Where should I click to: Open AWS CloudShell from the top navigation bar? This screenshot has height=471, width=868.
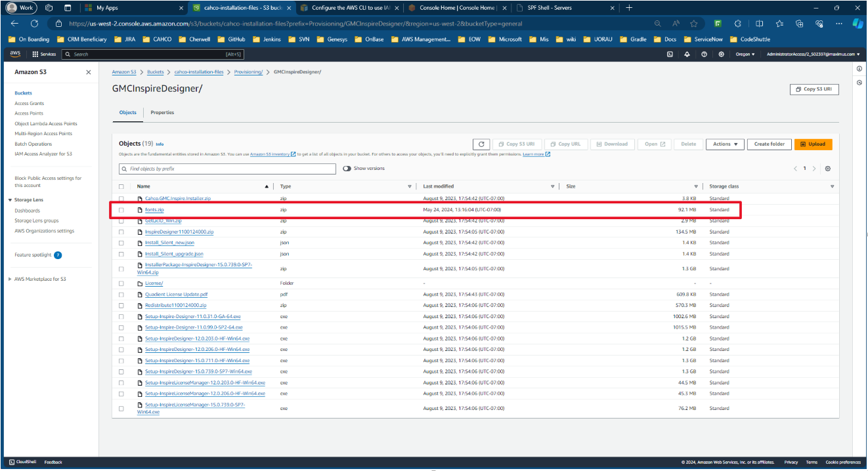tap(669, 54)
